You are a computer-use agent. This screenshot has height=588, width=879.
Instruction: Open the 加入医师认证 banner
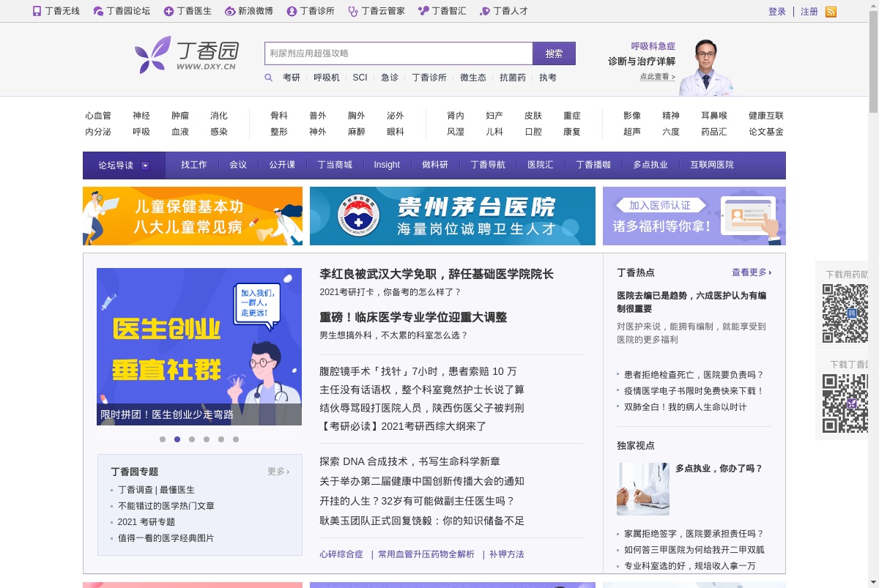click(694, 216)
